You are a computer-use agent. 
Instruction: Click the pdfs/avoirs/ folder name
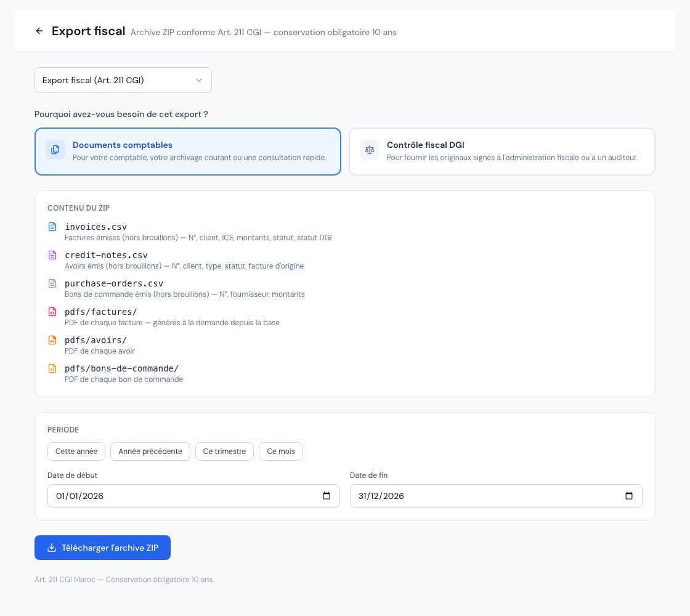[x=95, y=340]
